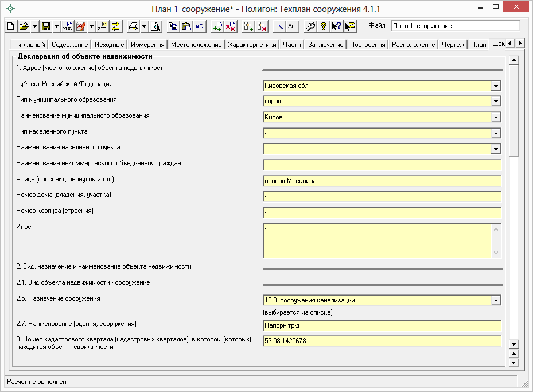Click the magic wand icon
The height and width of the screenshot is (392, 533).
[279, 26]
